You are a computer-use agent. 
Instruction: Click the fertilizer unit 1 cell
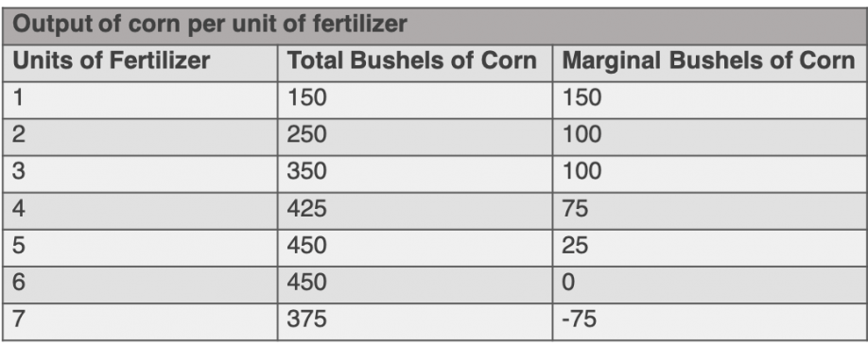[x=140, y=100]
